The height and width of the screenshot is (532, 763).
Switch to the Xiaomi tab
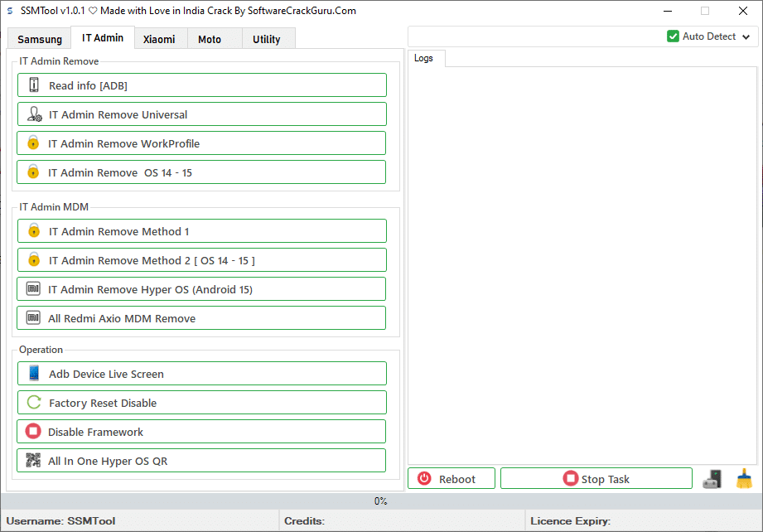159,38
